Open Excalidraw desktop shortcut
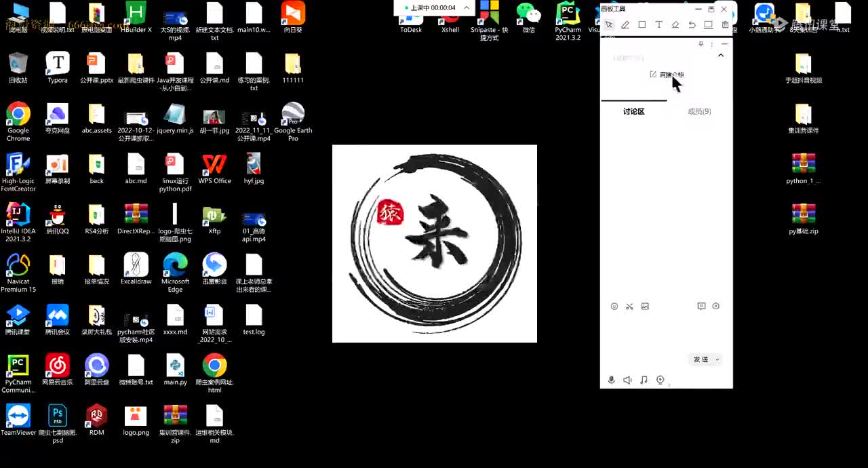868x468 pixels. [136, 269]
